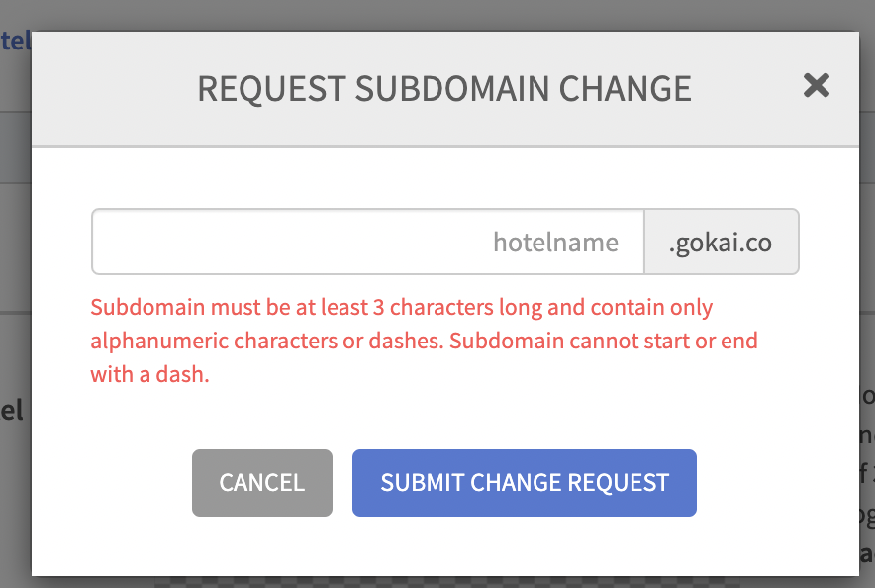Click the .gokai.co domain suffix
The image size is (875, 588).
coord(721,242)
